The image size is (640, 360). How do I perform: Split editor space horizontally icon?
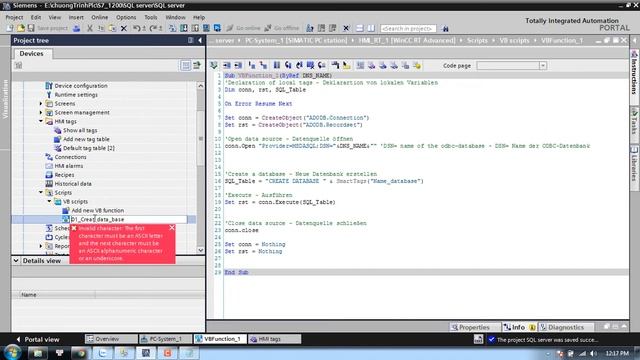coord(360,28)
